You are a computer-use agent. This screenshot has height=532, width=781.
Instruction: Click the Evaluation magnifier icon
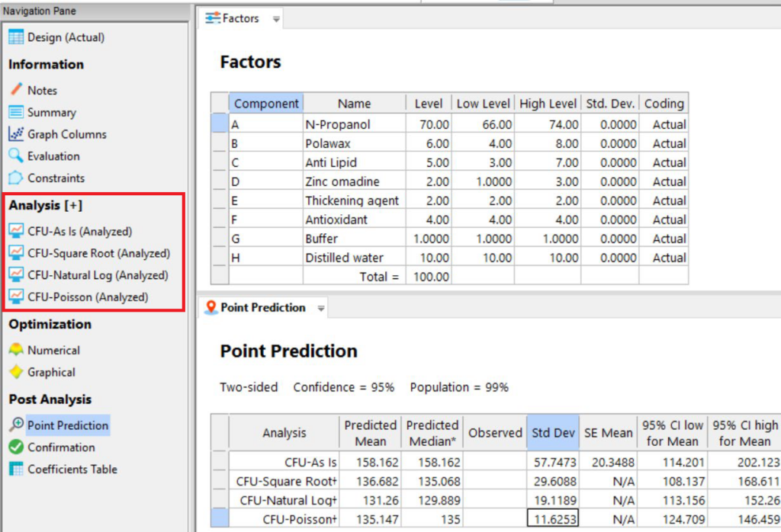pos(16,156)
